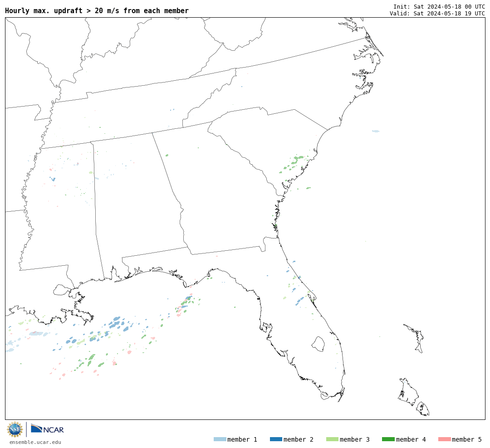Click the 'Hourly max. updraft' chart title
The image size is (490, 448).
pyautogui.click(x=97, y=10)
